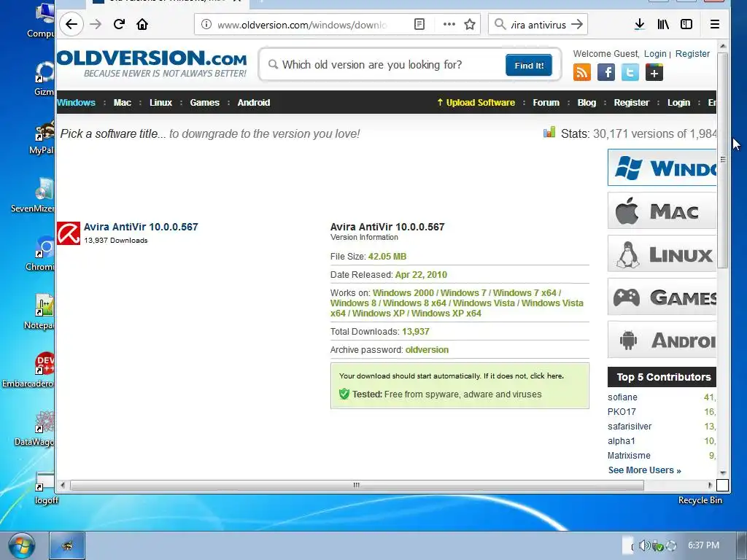Open Windows in the navigation bar

click(76, 102)
